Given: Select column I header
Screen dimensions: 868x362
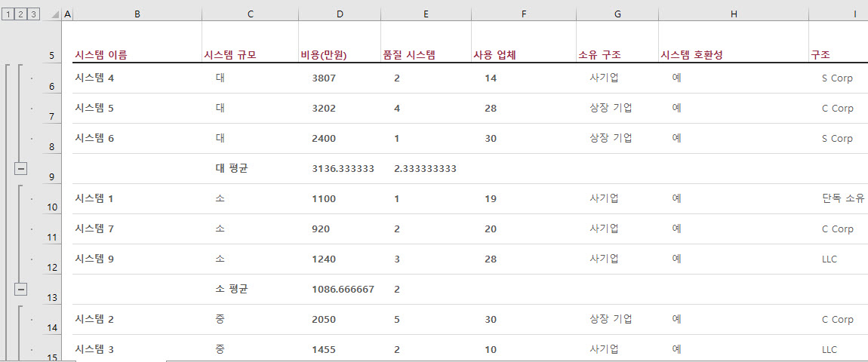Looking at the screenshot, I should 838,14.
